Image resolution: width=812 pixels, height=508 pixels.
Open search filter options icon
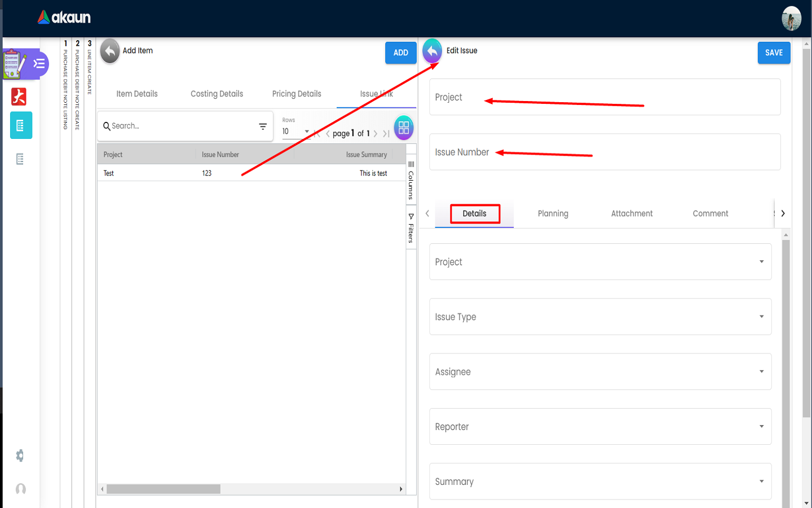click(x=263, y=126)
